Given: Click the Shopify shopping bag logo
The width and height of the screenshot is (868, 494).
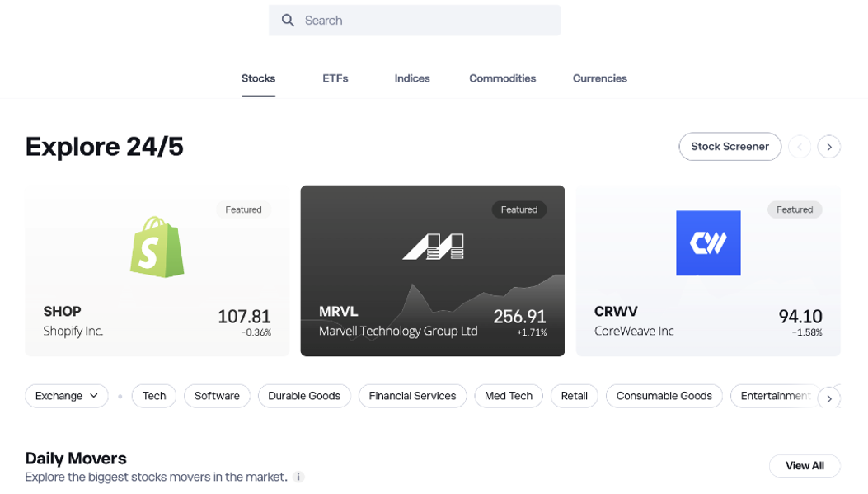Looking at the screenshot, I should [157, 247].
